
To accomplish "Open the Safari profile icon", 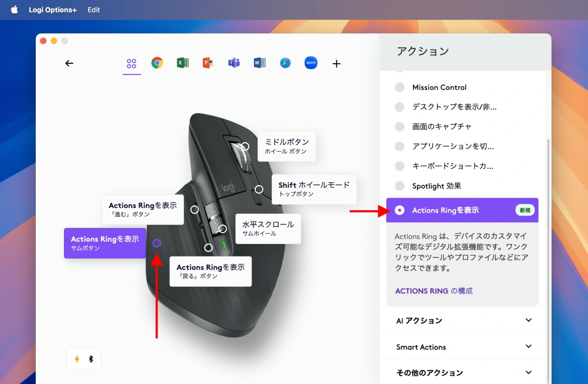I will [285, 63].
